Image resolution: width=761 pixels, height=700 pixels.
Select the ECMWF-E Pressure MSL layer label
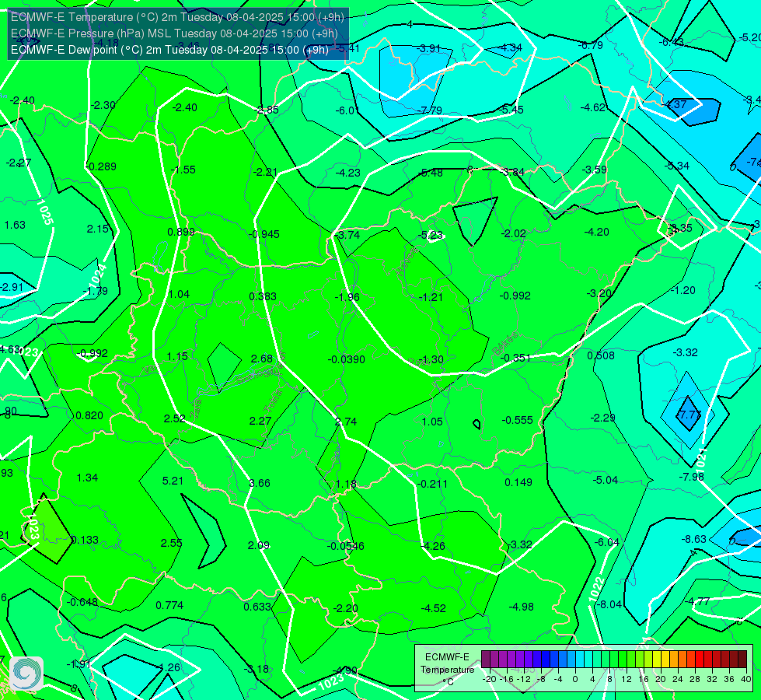(x=174, y=33)
